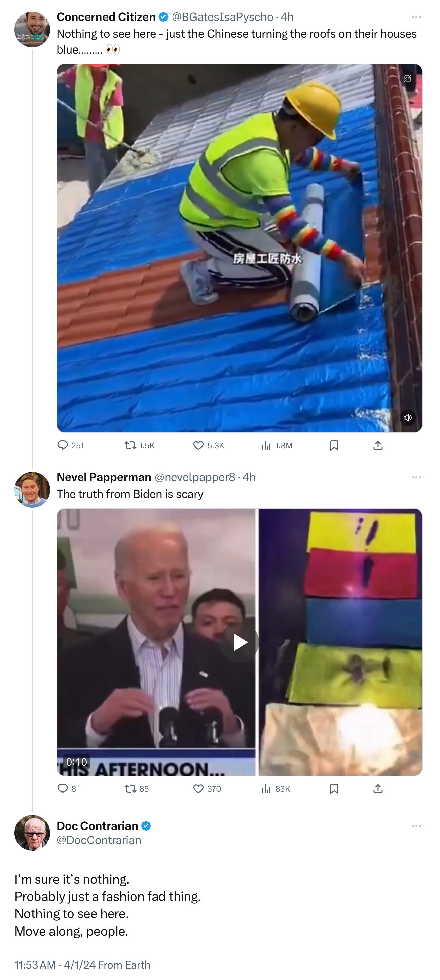Viewport: 440px width, 980px height.
Task: Open @nevelpapper8 profile link
Action: click(195, 477)
